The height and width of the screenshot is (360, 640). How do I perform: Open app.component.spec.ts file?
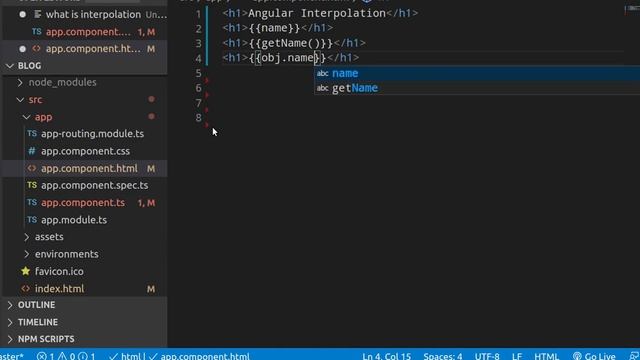click(94, 185)
